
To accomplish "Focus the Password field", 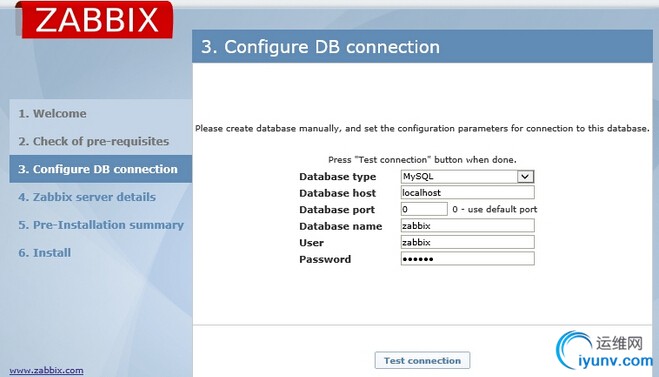I will coord(467,259).
